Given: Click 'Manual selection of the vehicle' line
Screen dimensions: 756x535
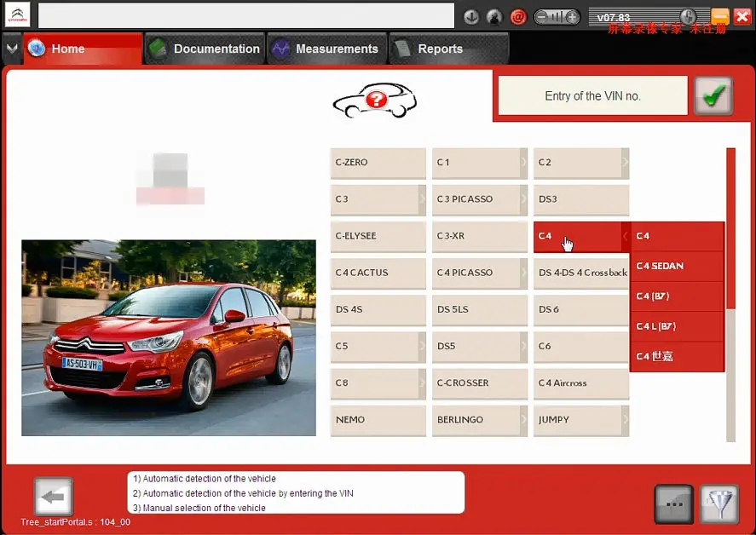Looking at the screenshot, I should tap(199, 508).
